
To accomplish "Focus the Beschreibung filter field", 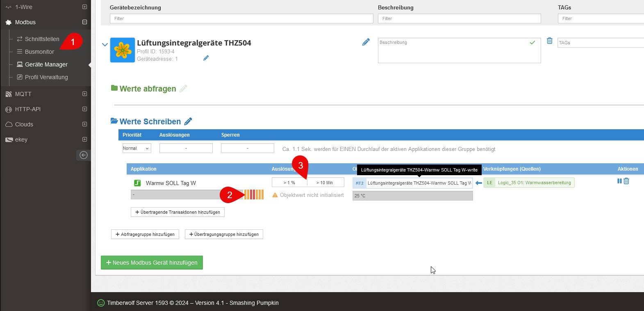I will pyautogui.click(x=459, y=18).
